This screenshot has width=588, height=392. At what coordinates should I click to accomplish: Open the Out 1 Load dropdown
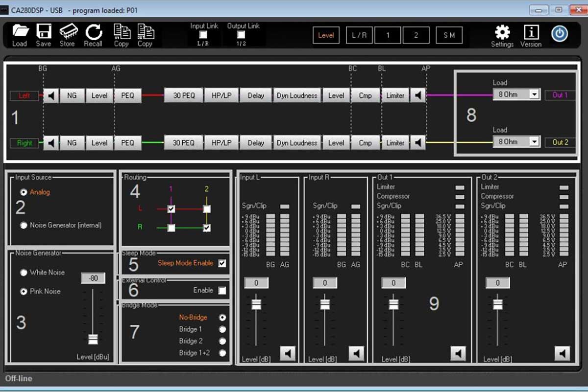pyautogui.click(x=534, y=94)
